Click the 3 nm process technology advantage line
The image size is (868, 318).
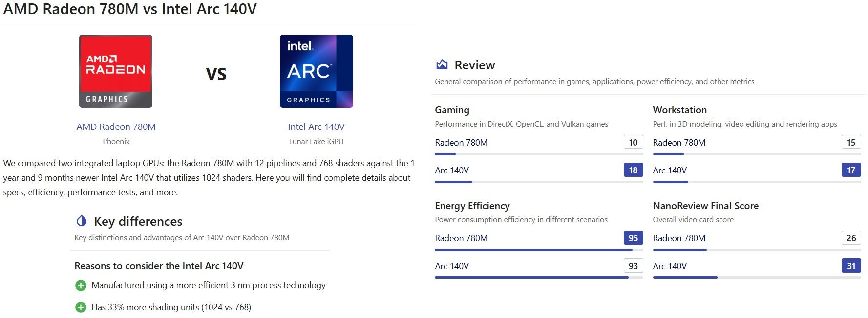(x=209, y=285)
